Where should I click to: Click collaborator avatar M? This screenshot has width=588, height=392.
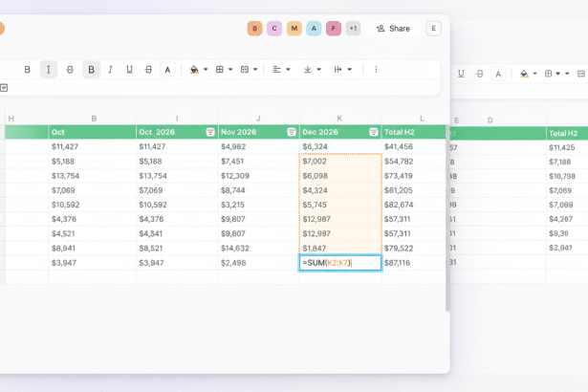[x=294, y=29]
